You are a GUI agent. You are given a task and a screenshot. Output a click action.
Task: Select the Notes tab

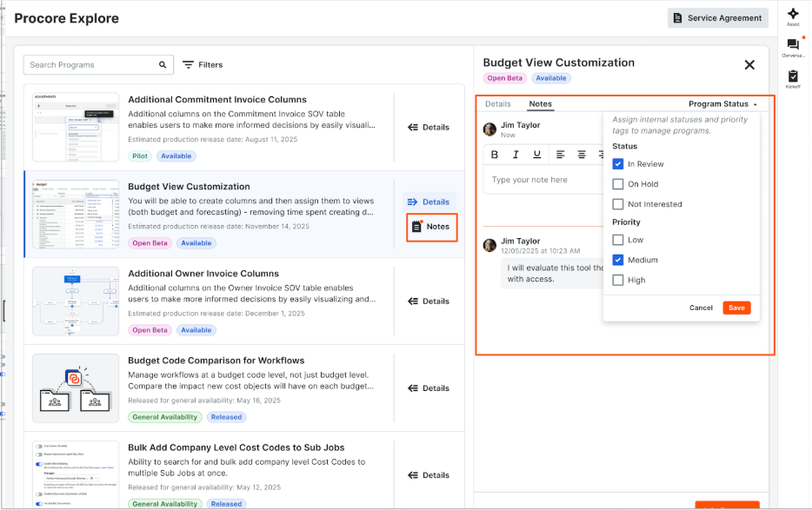tap(540, 104)
